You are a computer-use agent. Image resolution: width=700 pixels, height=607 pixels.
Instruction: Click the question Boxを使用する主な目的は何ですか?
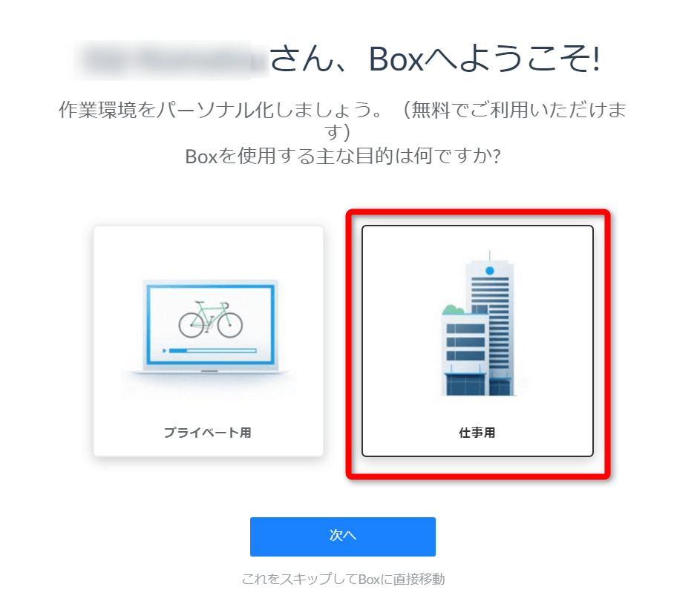click(343, 157)
